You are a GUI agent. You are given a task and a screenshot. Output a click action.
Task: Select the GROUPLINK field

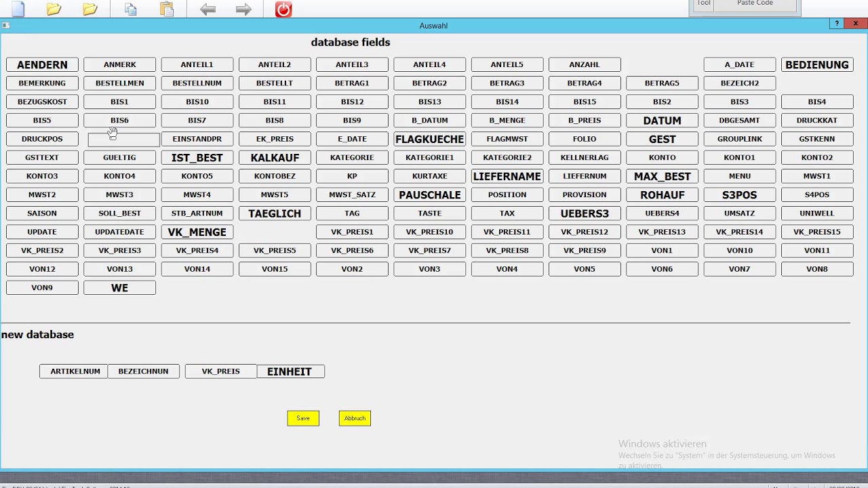coord(739,139)
